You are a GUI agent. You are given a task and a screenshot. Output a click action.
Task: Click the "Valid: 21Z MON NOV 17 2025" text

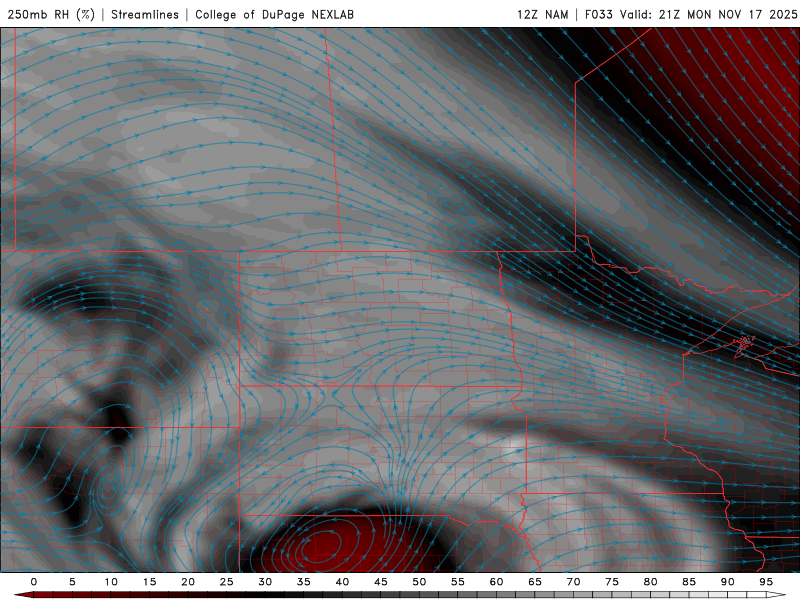708,14
